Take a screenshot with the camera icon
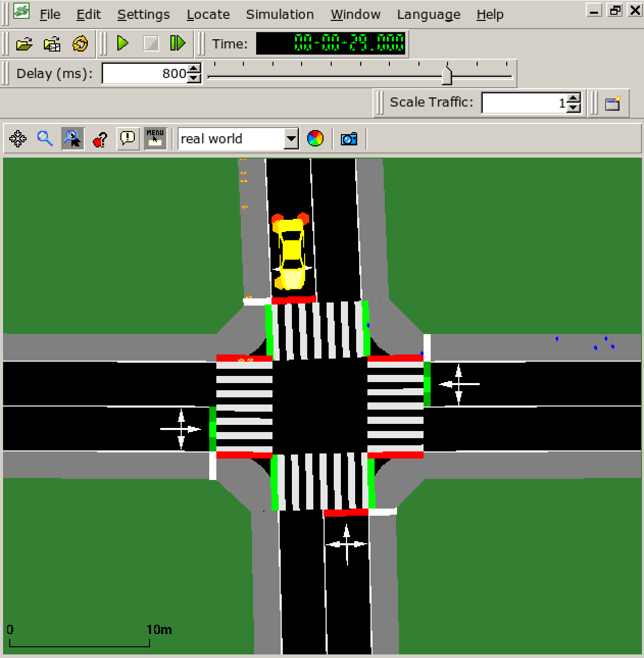Screen dimensions: 644x658 tap(349, 139)
